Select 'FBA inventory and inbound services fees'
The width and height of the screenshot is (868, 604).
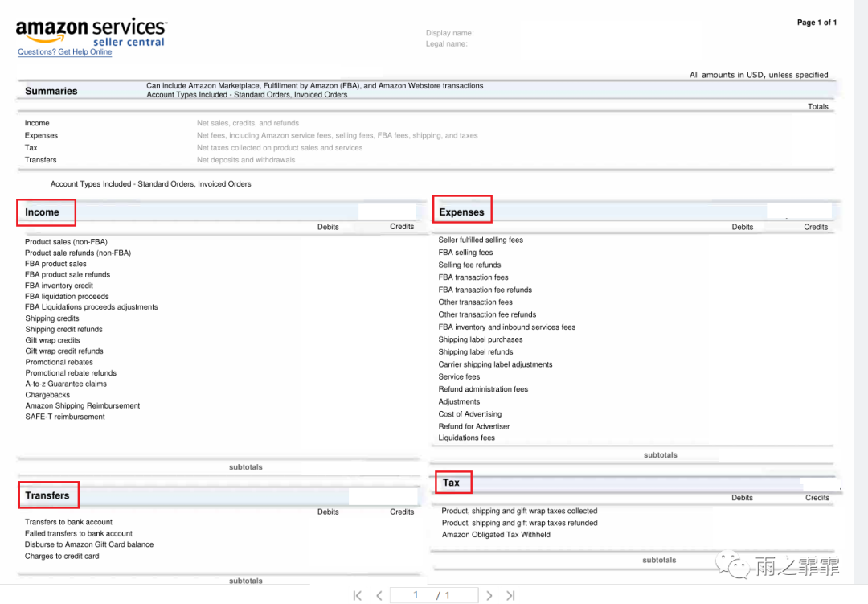(x=507, y=327)
